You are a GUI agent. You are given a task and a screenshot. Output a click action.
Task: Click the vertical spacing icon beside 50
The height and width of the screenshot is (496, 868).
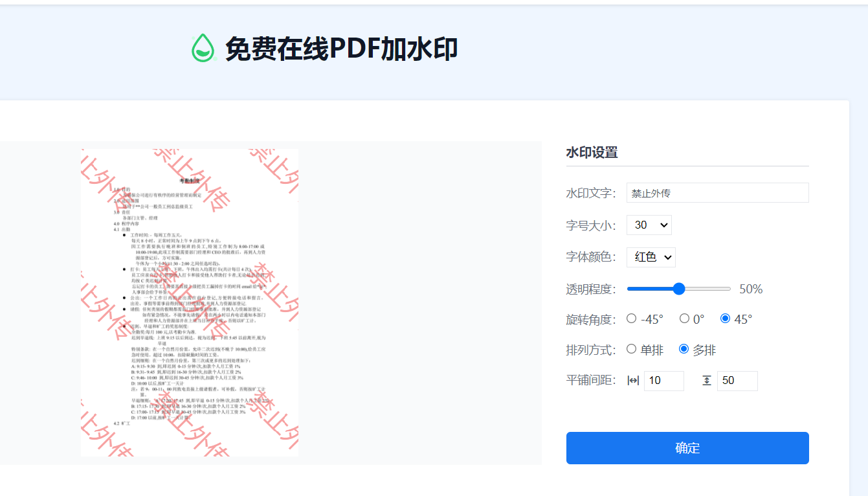(707, 381)
